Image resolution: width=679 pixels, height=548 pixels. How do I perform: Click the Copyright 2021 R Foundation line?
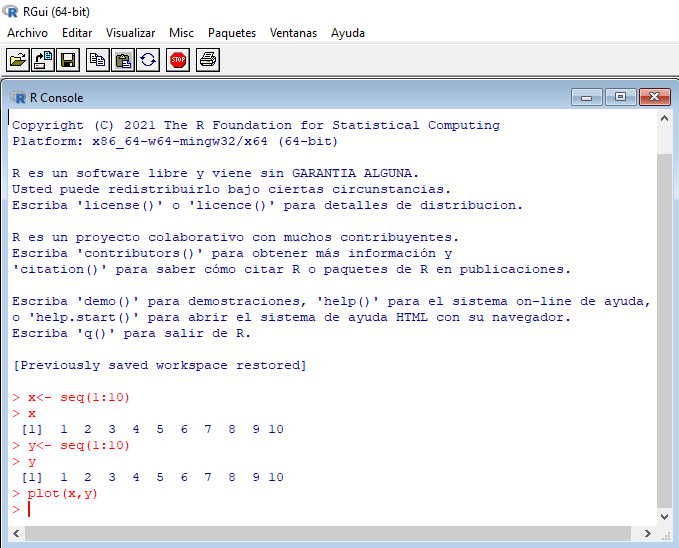[x=256, y=125]
